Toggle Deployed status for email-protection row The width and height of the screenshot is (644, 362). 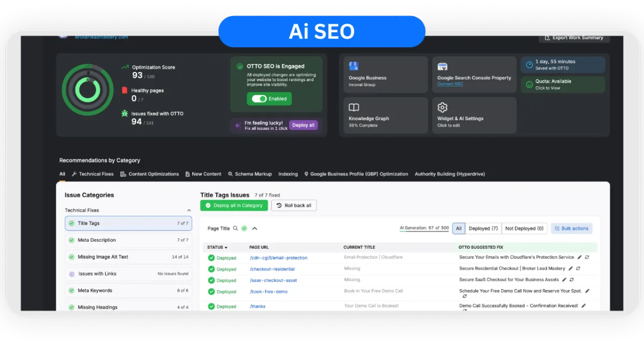point(222,258)
